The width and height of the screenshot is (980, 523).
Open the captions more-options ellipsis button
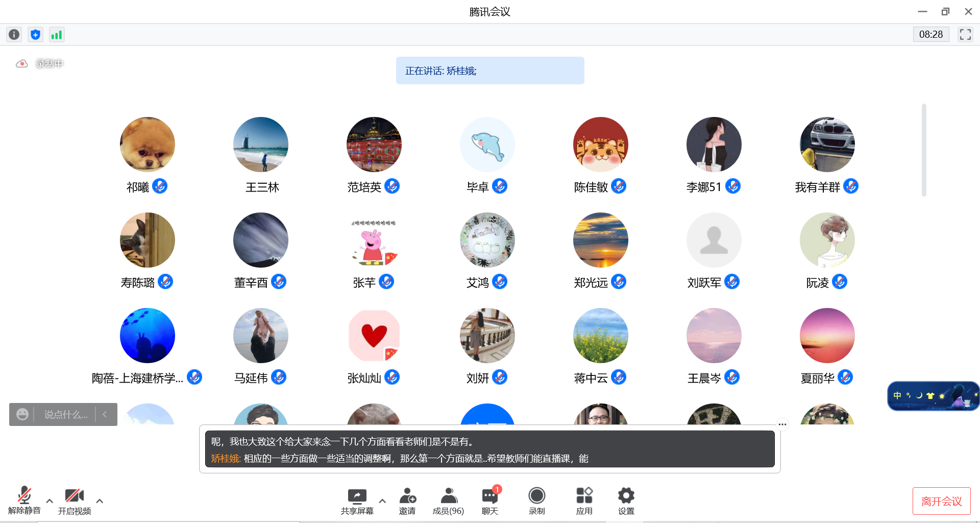tap(782, 424)
